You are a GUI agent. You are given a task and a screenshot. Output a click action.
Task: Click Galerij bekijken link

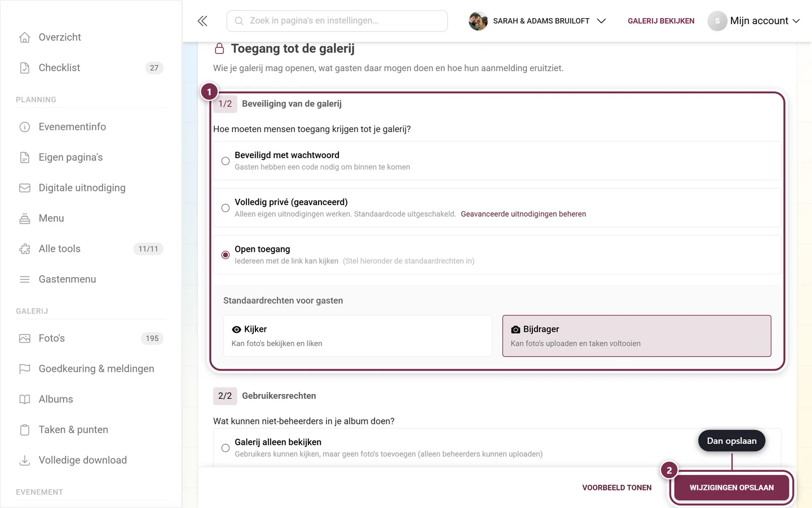661,21
